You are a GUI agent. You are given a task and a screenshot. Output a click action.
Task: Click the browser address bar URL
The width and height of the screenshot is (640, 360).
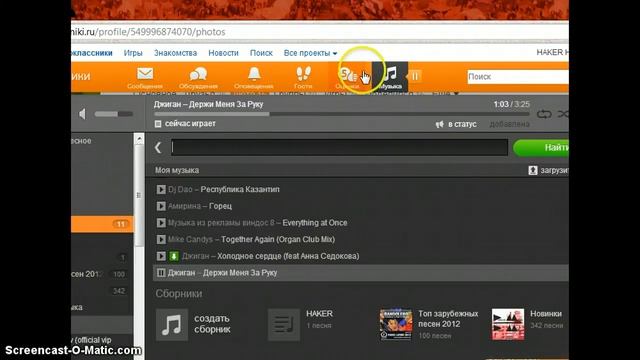pyautogui.click(x=149, y=32)
